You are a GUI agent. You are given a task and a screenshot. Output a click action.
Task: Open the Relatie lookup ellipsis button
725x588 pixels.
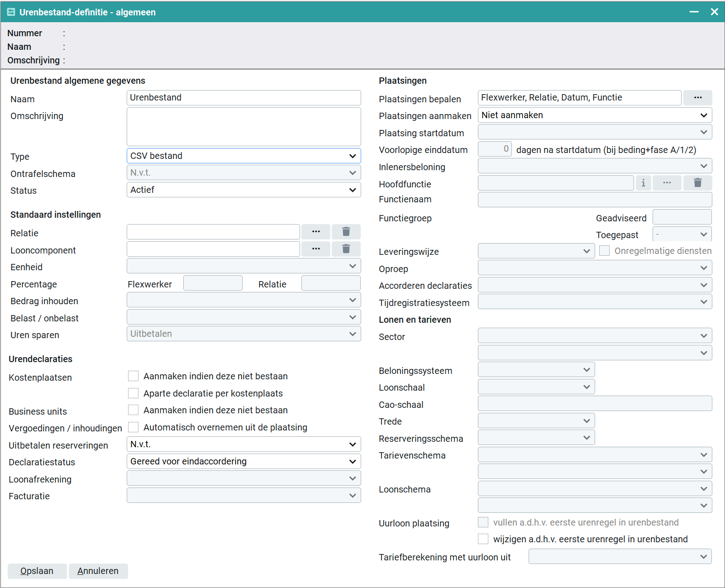point(316,232)
